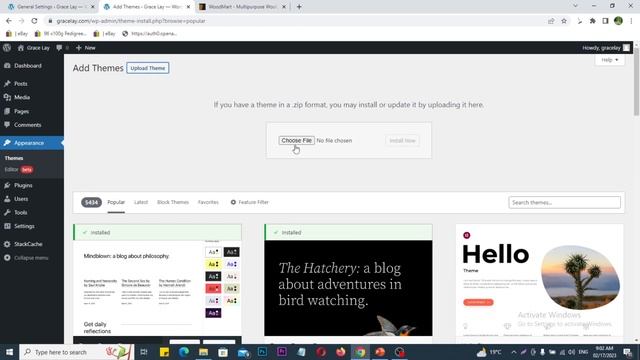Open StackCache in the sidebar
The image size is (640, 360).
click(28, 244)
